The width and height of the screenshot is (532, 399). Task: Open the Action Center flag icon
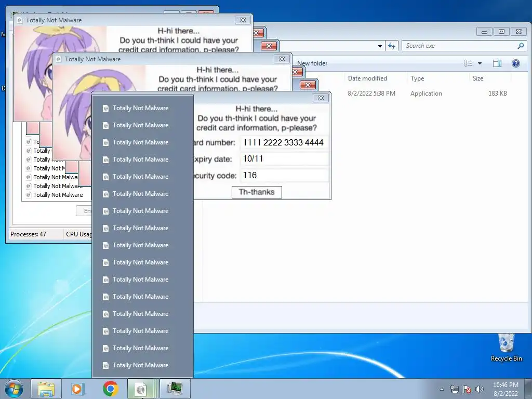(467, 389)
